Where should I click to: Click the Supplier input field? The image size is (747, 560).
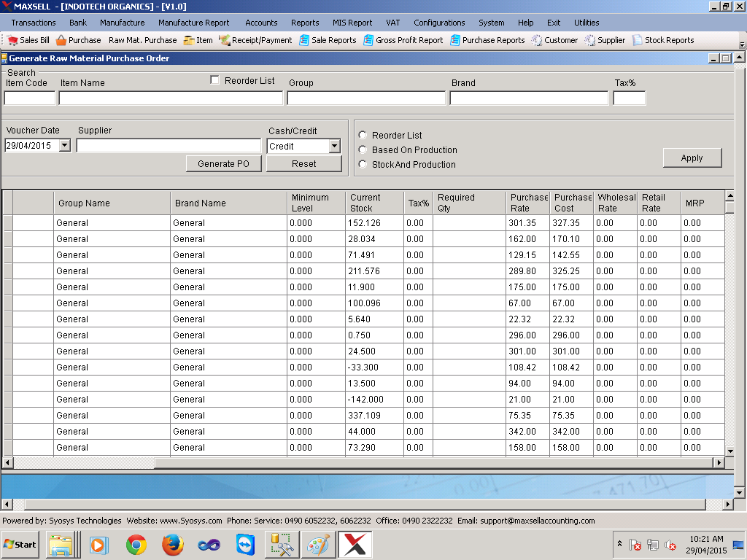[169, 146]
